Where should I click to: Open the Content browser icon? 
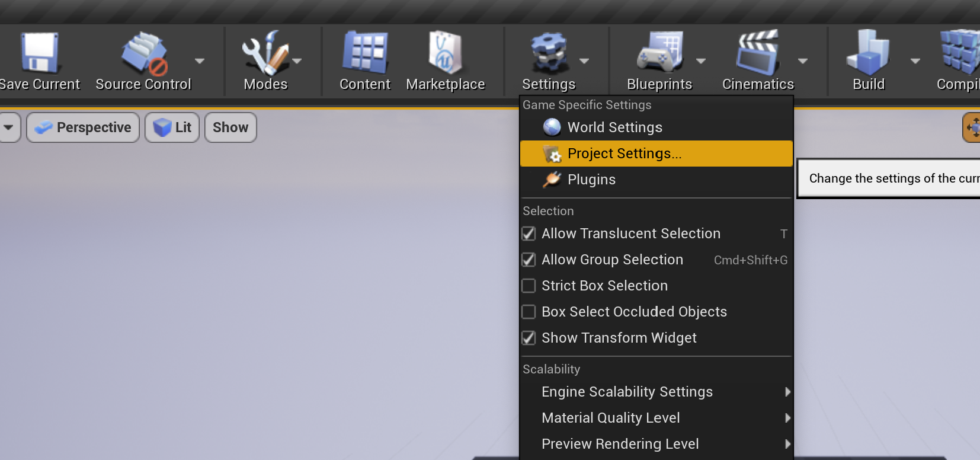pos(365,53)
